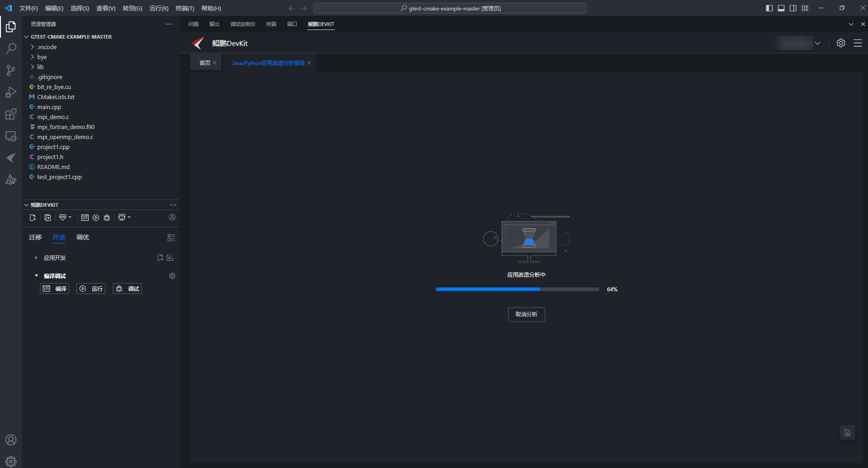Toggle bottom panel layout
Screen dimensions: 868x468
coord(781,8)
